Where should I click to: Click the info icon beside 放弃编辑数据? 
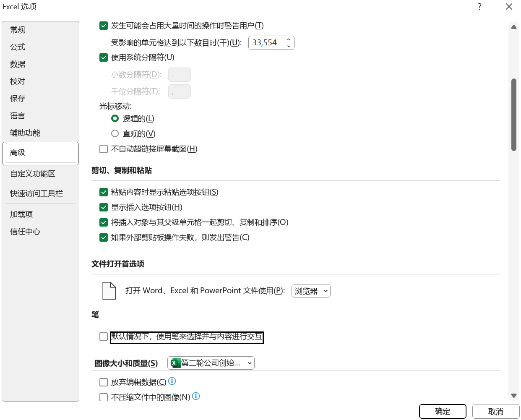coord(172,381)
